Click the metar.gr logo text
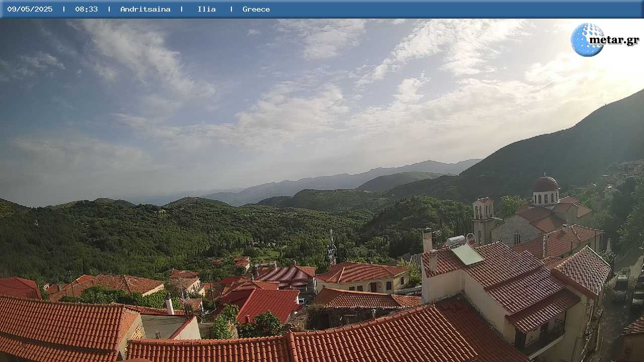 click(614, 40)
